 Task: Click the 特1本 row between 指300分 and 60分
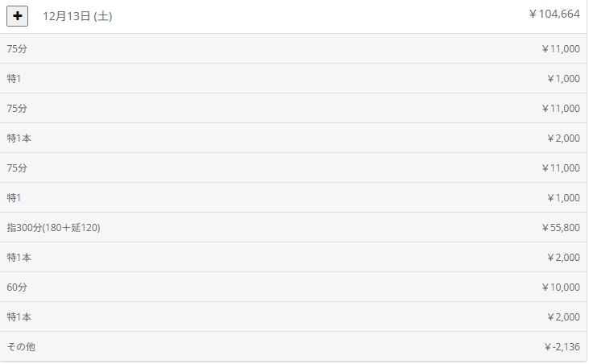pos(19,258)
